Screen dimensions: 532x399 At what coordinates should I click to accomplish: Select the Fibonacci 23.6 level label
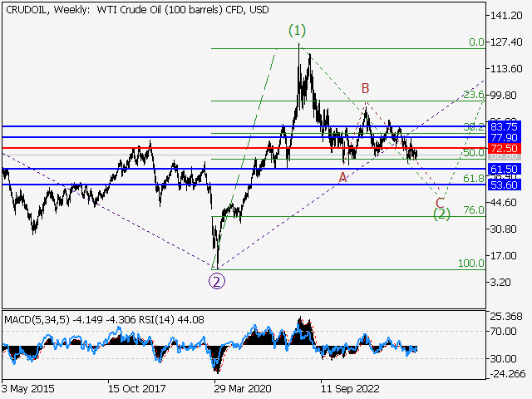[473, 95]
